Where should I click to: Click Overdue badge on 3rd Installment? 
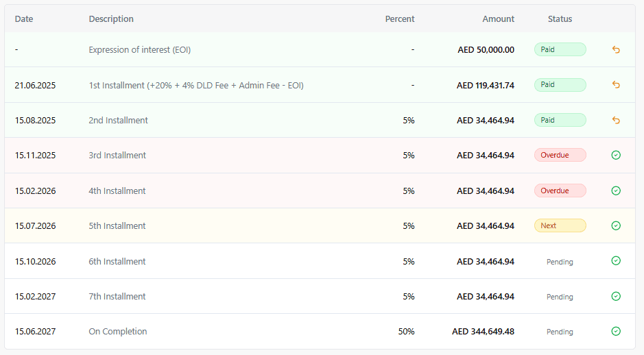(x=560, y=155)
